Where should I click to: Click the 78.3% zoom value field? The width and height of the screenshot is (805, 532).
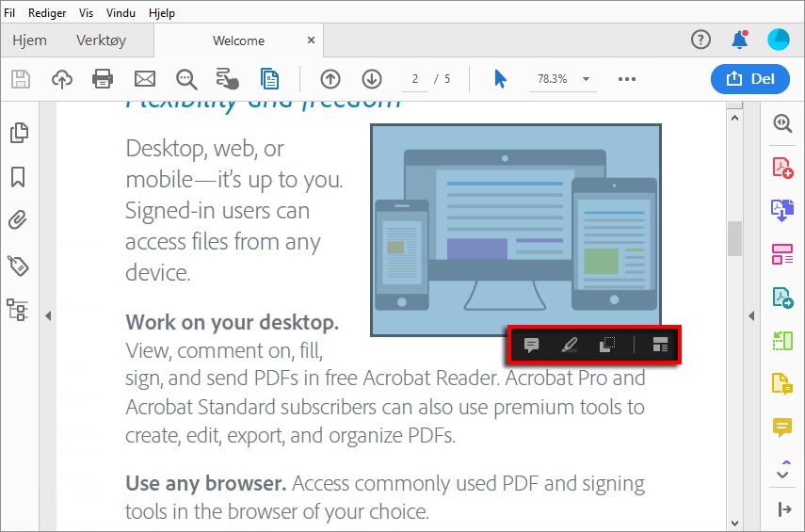(x=553, y=79)
